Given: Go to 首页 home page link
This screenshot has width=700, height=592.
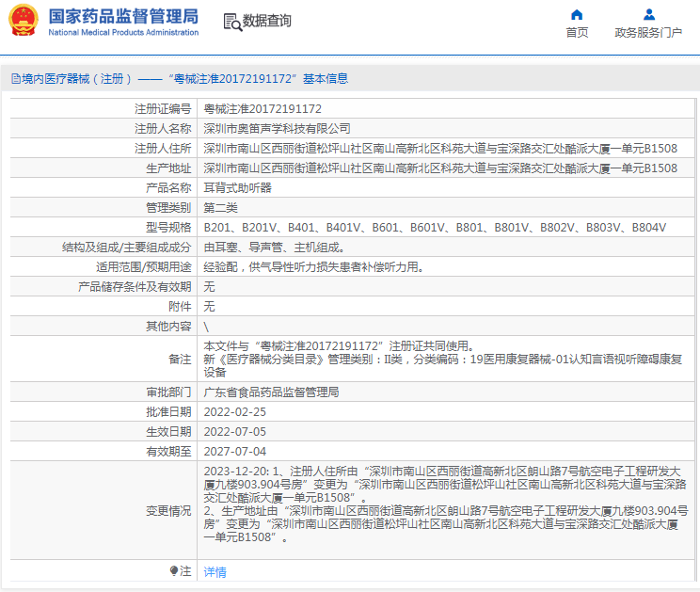Looking at the screenshot, I should 577,33.
